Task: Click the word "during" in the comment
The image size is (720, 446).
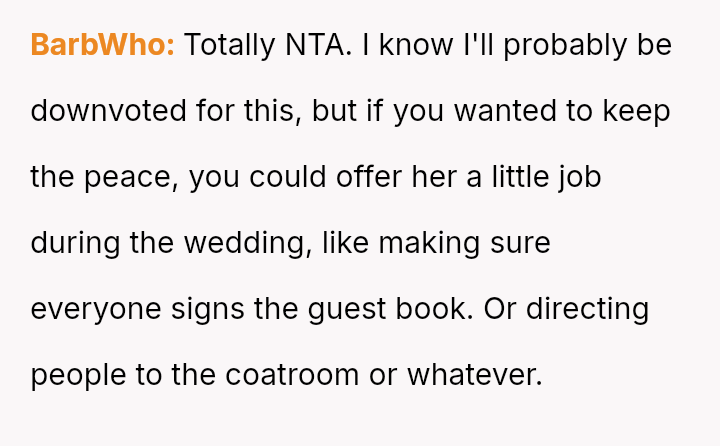Action: [73, 243]
